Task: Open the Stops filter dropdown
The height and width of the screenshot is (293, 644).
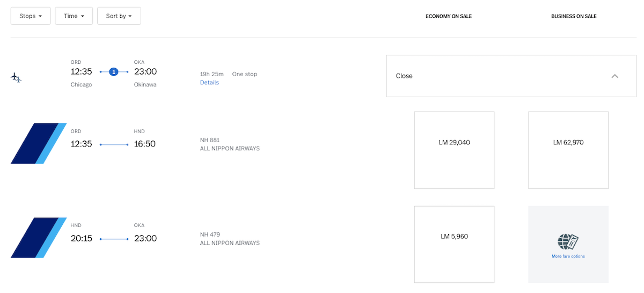Action: (x=31, y=16)
